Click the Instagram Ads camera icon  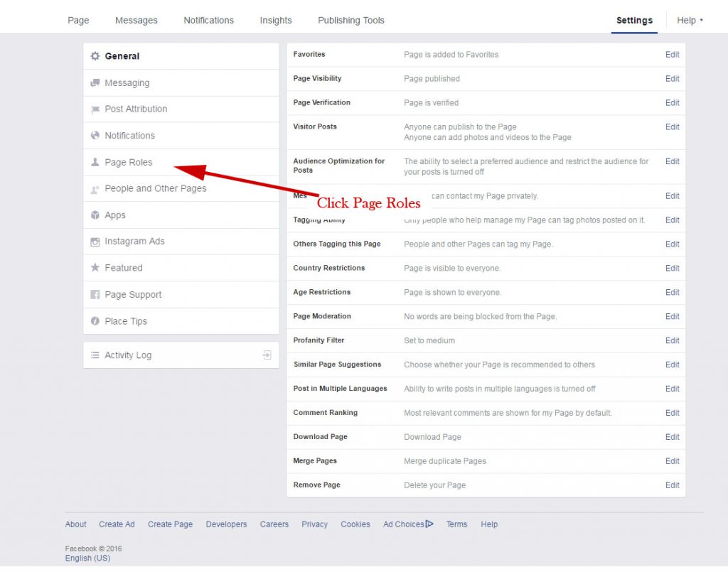95,242
